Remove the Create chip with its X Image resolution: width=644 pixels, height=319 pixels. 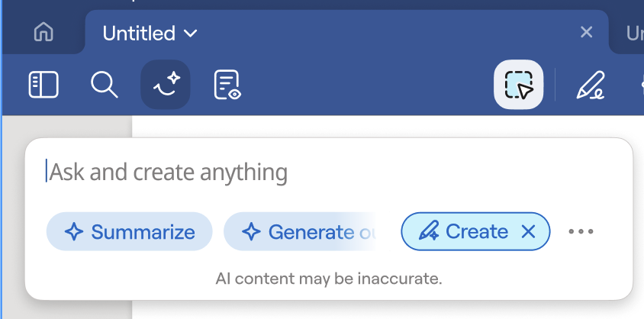(x=528, y=231)
